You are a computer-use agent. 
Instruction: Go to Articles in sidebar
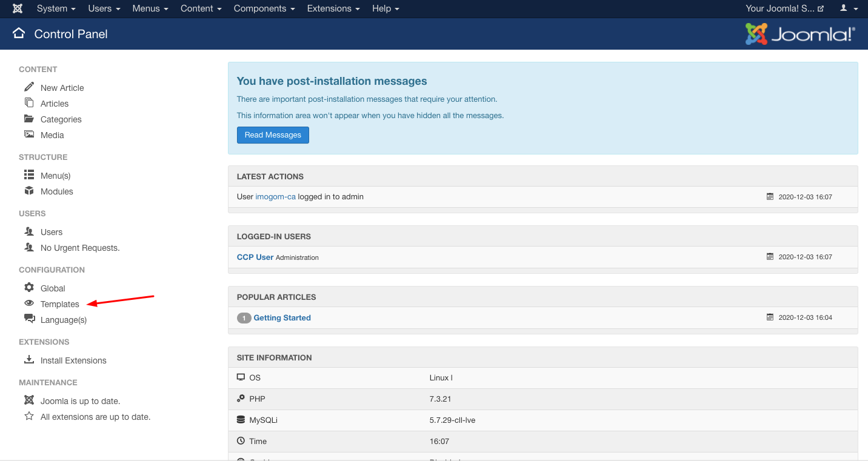(x=55, y=104)
